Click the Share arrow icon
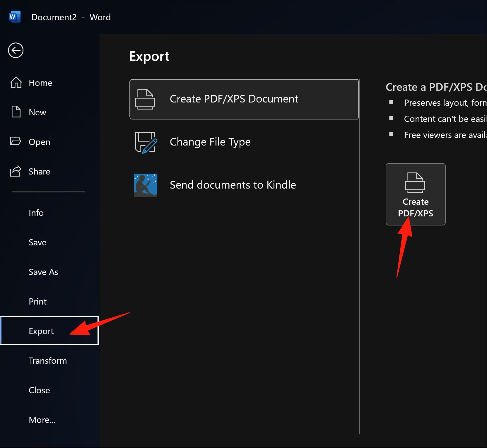Screen dimensions: 487x448 pyautogui.click(x=16, y=171)
